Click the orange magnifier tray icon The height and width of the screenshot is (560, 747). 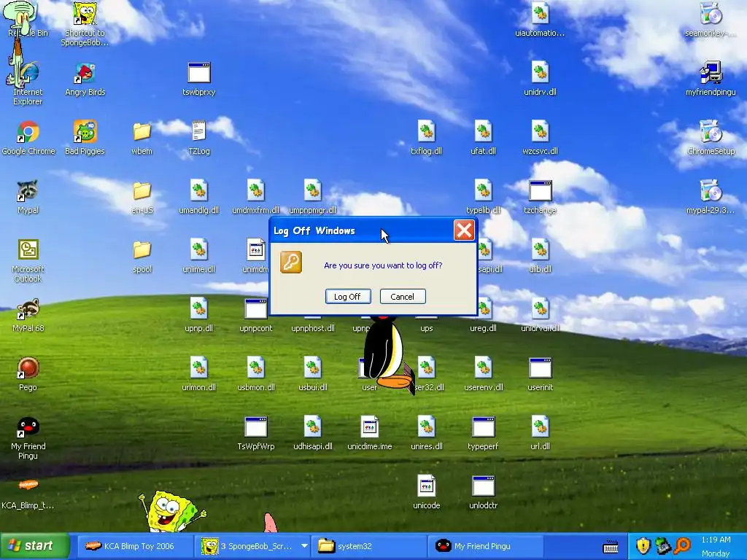683,545
